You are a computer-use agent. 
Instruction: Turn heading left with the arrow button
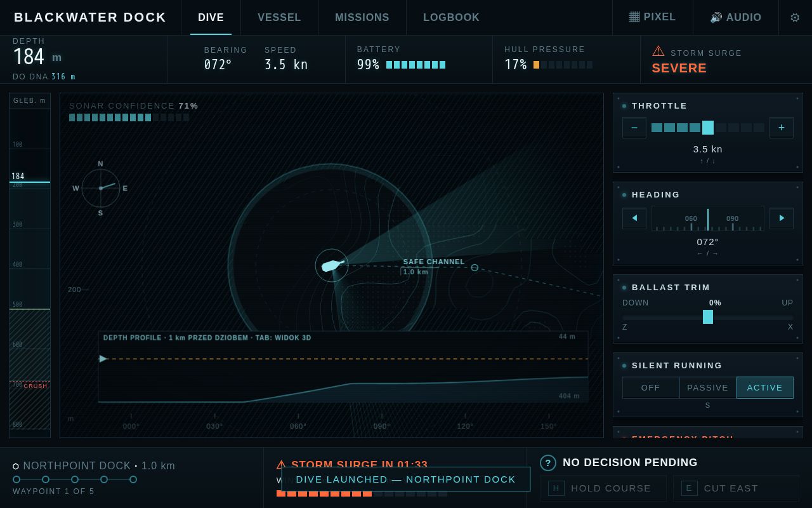point(634,218)
